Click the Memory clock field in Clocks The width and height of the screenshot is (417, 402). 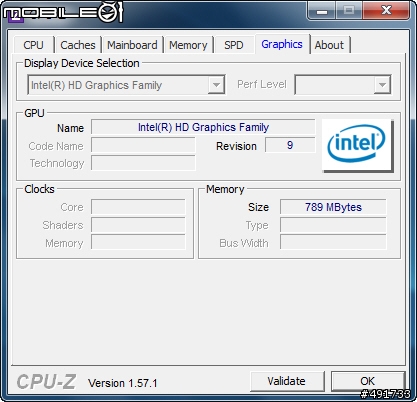click(138, 242)
